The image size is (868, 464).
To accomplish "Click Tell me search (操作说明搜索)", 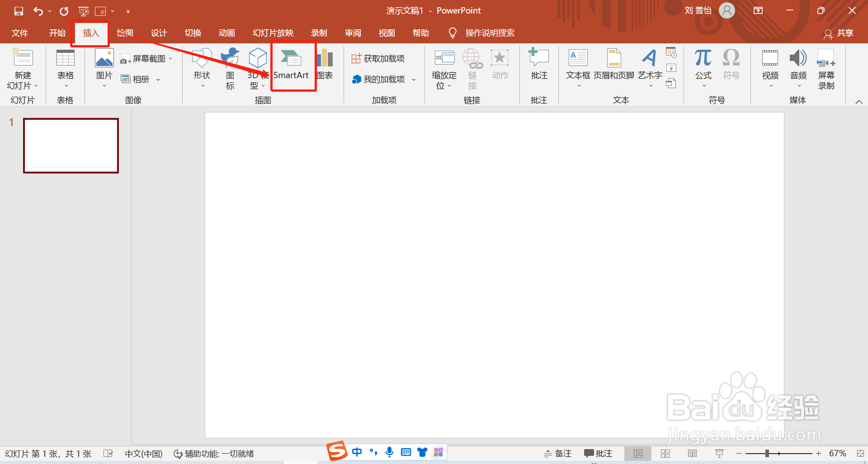I will coord(490,33).
